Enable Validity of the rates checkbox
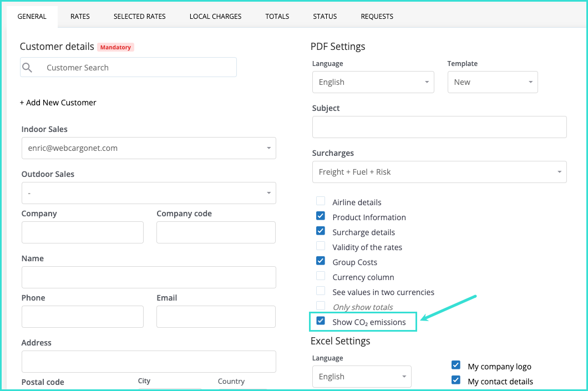Screen dimensions: 588x391 tap(321, 246)
